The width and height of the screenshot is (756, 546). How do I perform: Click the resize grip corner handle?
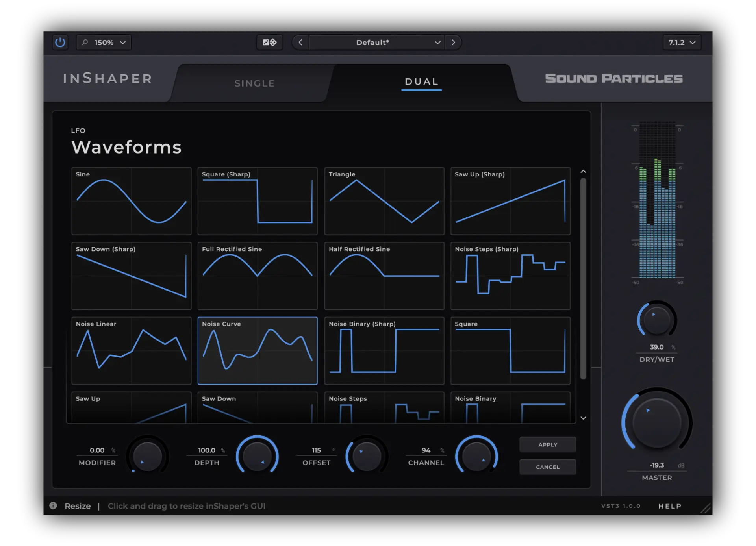point(705,508)
